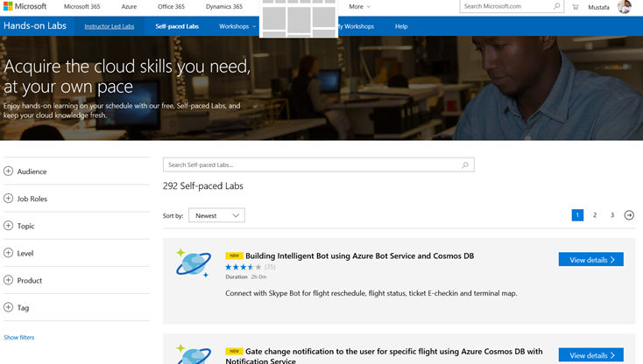Switch to Instructor Led Labs tab

[110, 26]
